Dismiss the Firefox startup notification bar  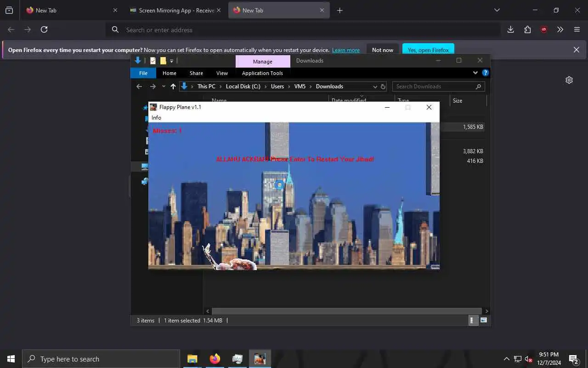[577, 50]
